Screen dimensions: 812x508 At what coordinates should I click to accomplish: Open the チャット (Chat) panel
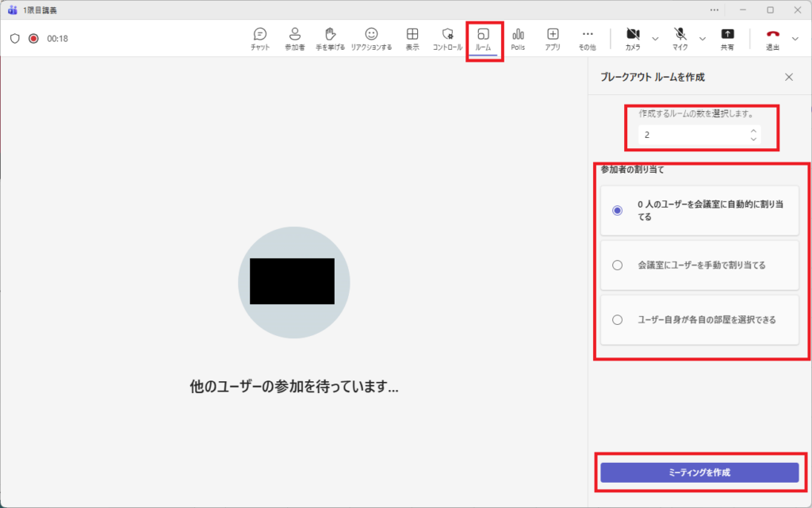pyautogui.click(x=260, y=38)
